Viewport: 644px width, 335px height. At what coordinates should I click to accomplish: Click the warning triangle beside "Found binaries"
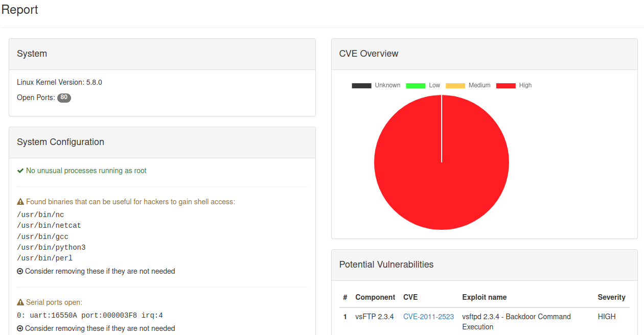coord(20,202)
